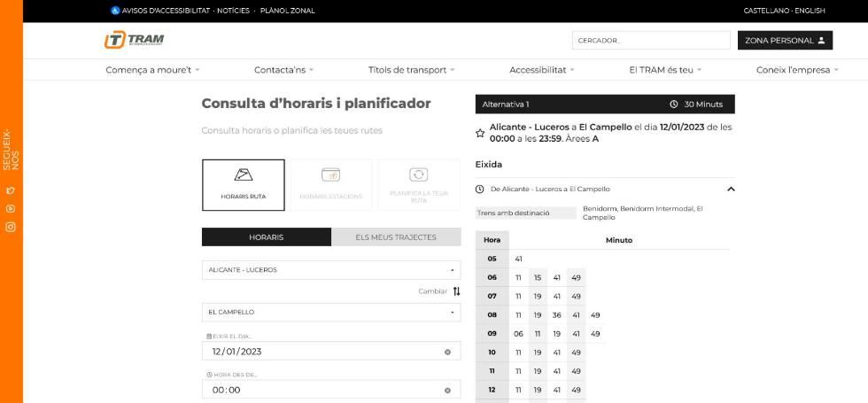This screenshot has height=403, width=868.
Task: Switch language to English
Action: (810, 11)
